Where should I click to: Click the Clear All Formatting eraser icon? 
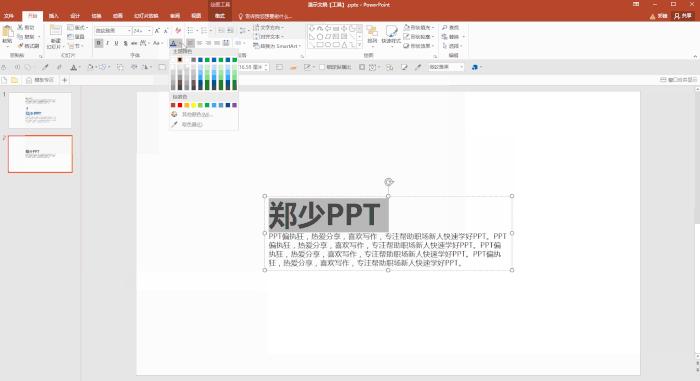[178, 31]
